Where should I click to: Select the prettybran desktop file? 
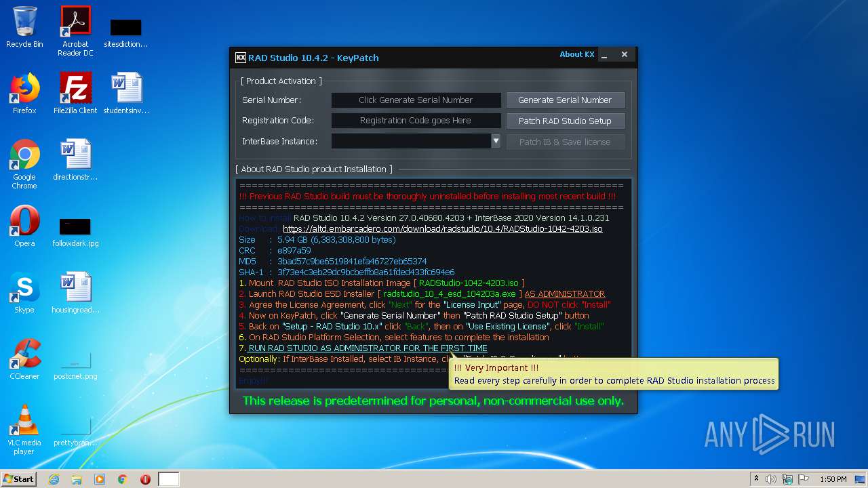[x=75, y=432]
